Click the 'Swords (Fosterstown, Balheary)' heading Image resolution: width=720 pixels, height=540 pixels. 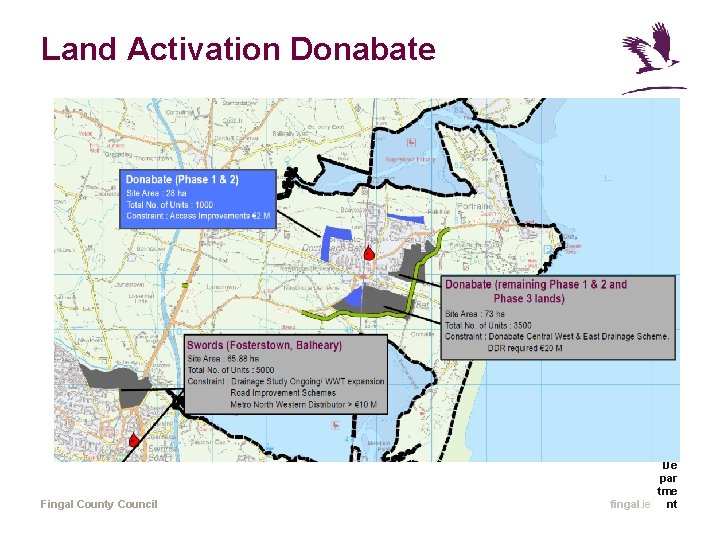264,345
